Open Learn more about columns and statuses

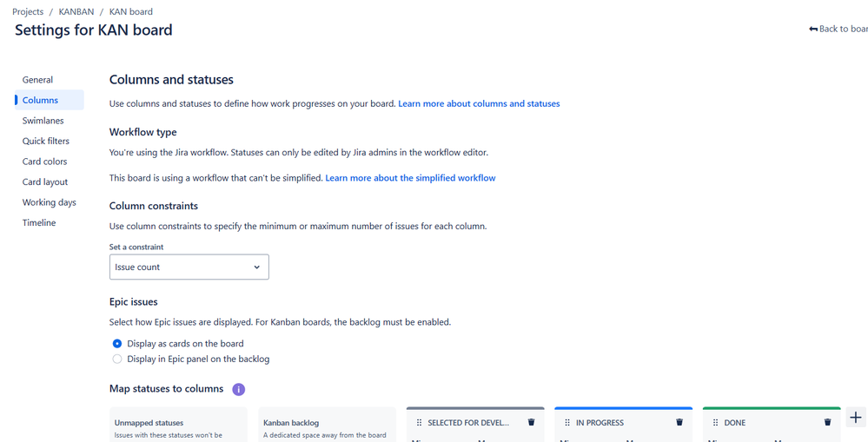coord(479,103)
